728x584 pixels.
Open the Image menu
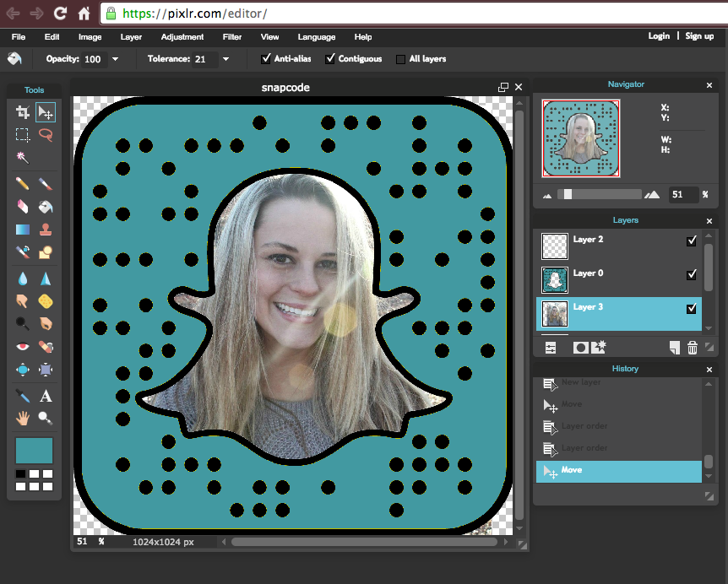click(x=90, y=37)
